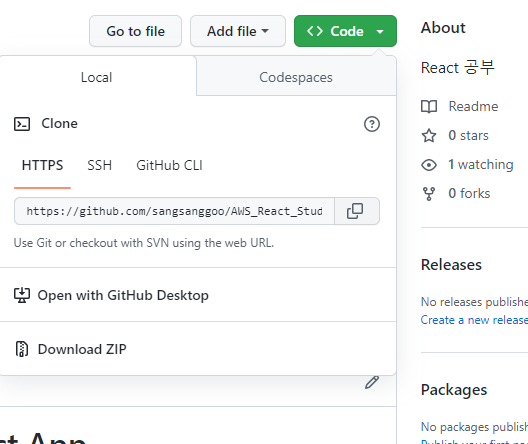Click the caret arrow on Code button
This screenshot has height=444, width=528.
click(380, 32)
